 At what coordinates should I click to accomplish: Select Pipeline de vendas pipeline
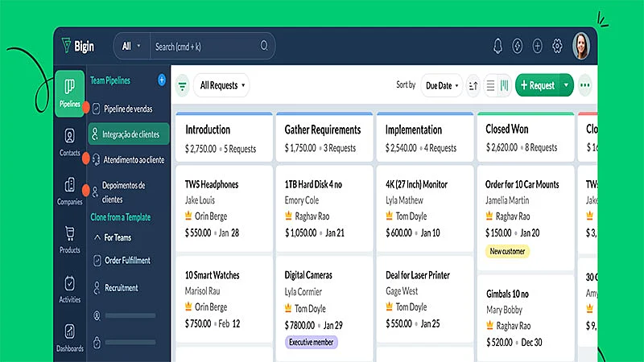click(127, 109)
